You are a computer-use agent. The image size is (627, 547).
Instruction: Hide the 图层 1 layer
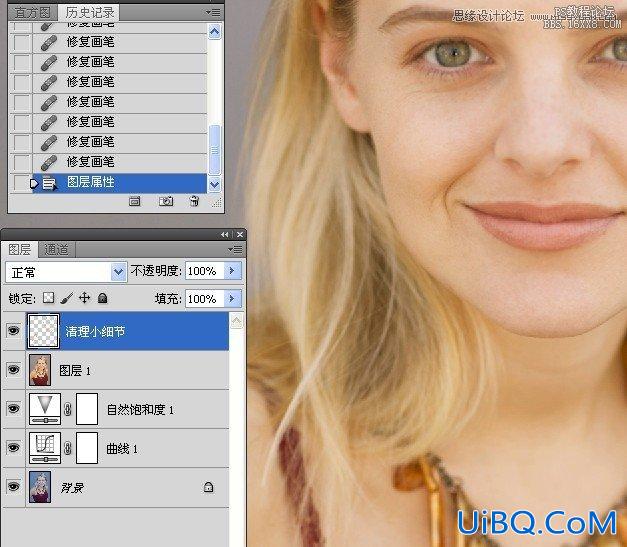click(x=14, y=369)
